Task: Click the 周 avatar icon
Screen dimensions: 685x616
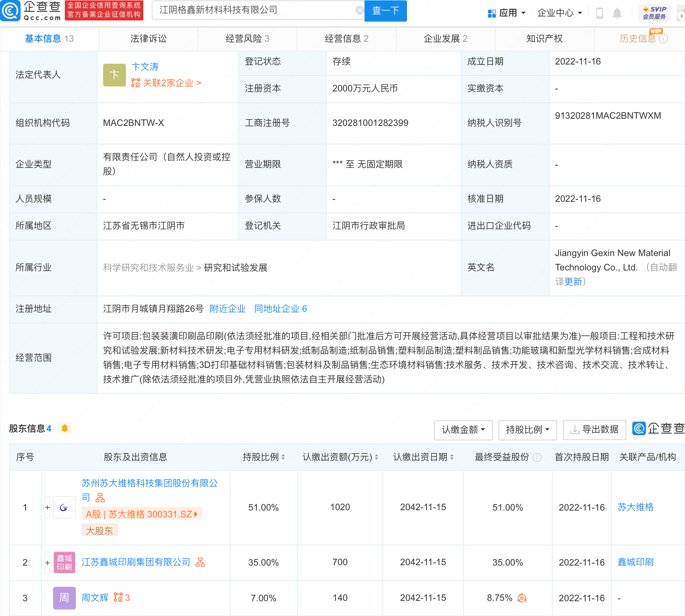Action: [64, 598]
